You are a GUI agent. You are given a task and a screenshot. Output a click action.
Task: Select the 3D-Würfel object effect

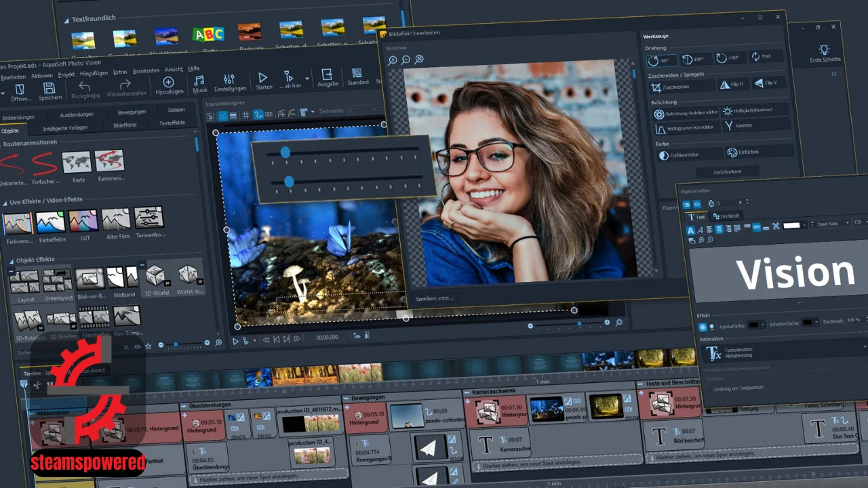tap(156, 275)
